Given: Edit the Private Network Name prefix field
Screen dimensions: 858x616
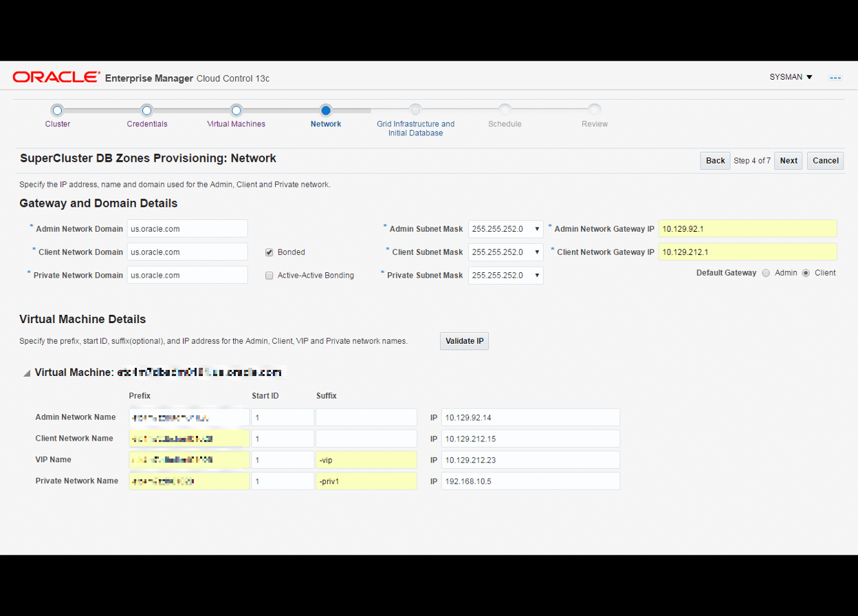Looking at the screenshot, I should pyautogui.click(x=189, y=481).
